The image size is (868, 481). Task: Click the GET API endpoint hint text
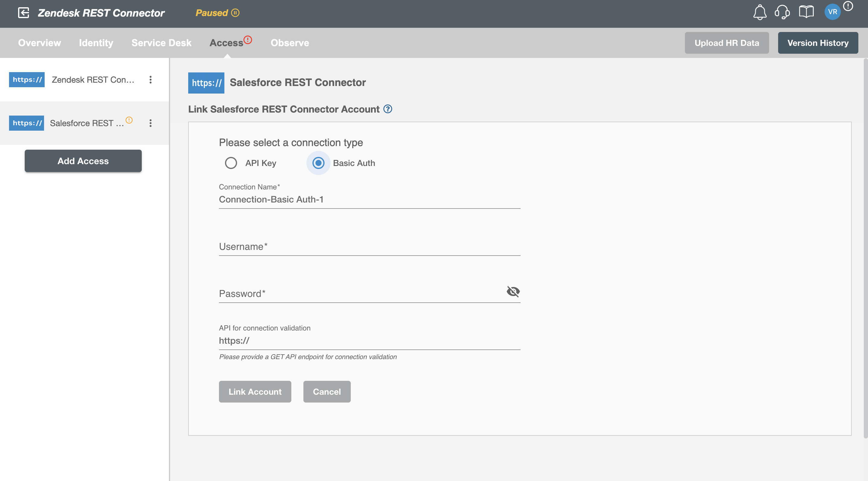[x=308, y=357]
